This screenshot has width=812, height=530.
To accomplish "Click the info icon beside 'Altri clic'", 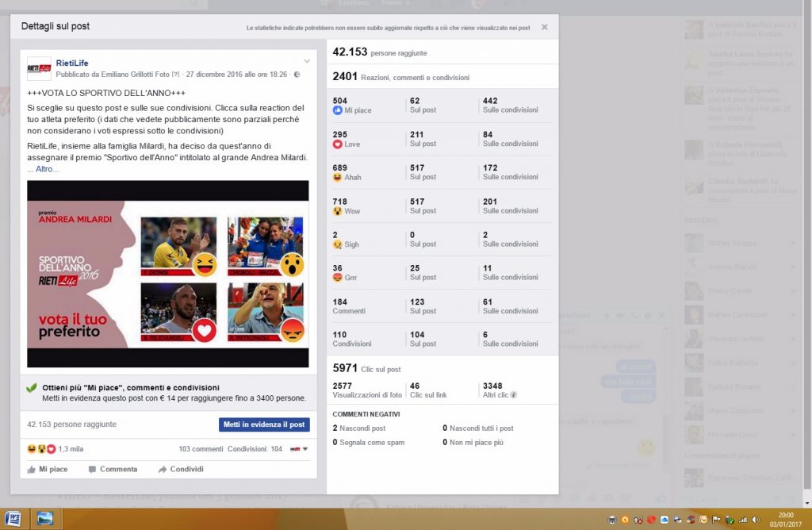I will (x=514, y=394).
